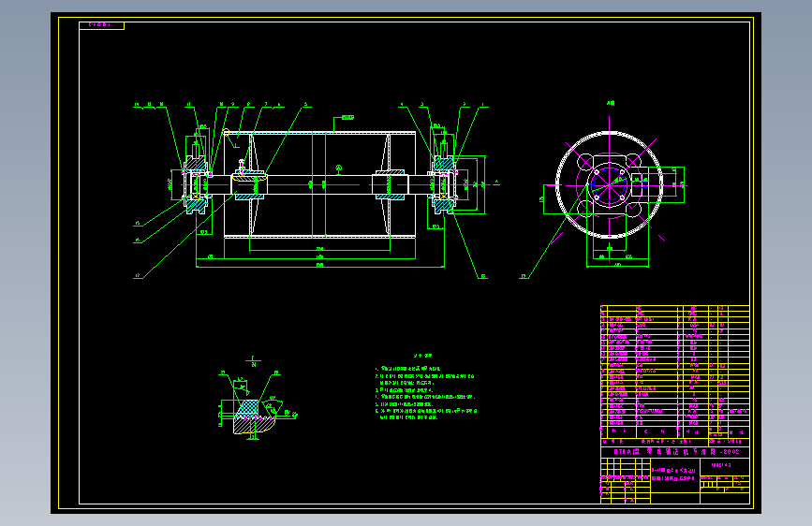Viewport: 812px width, 526px height.
Task: Click part callout number 1
Action: pos(482,105)
